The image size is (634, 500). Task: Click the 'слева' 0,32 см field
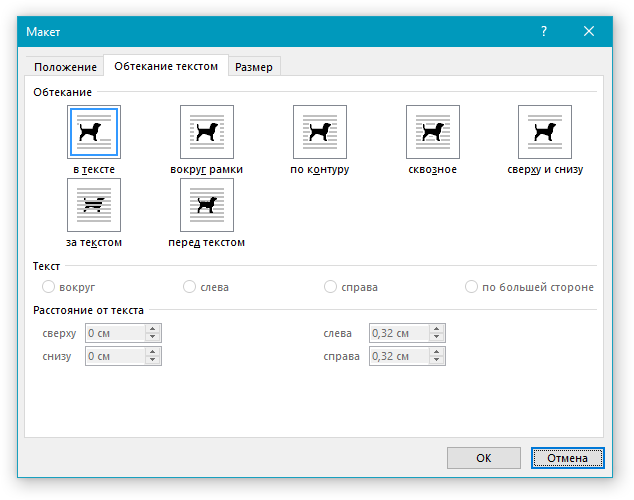coord(399,333)
